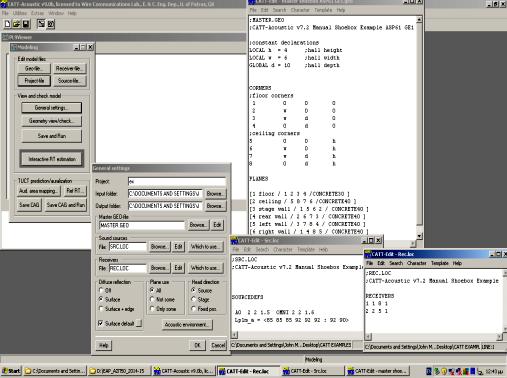Click the toolbar icon next to the Save disk

coord(41,24)
